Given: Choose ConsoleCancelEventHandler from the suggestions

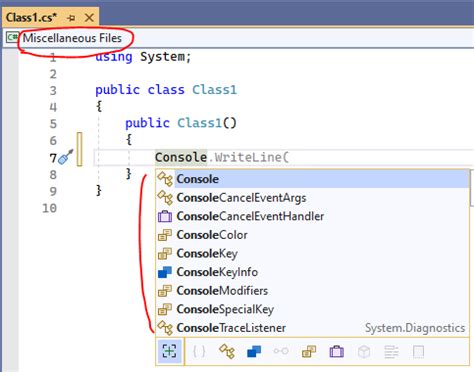Looking at the screenshot, I should (x=313, y=216).
